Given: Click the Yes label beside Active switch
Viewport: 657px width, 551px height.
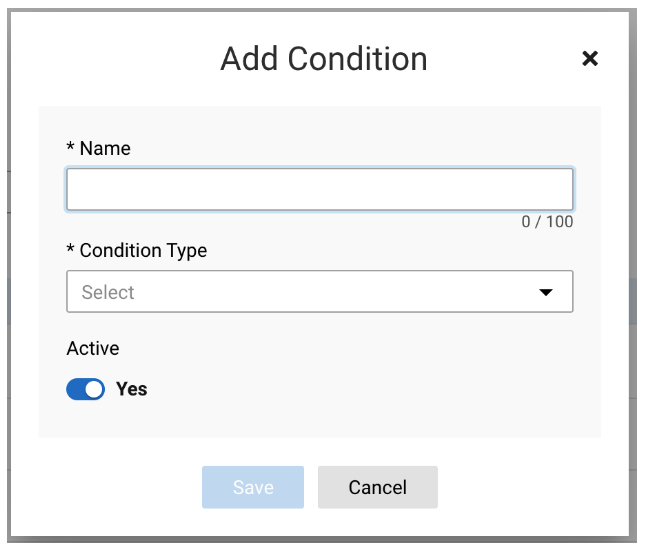Looking at the screenshot, I should (x=132, y=389).
